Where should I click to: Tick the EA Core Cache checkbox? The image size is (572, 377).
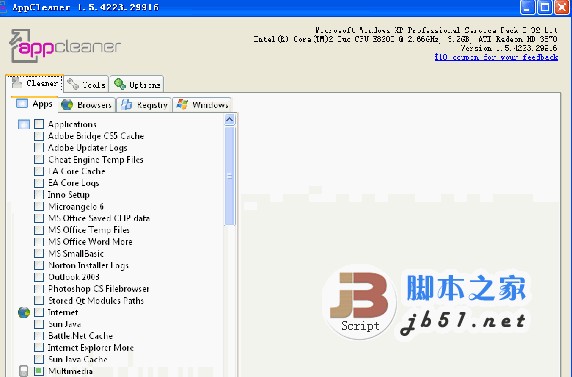point(39,171)
